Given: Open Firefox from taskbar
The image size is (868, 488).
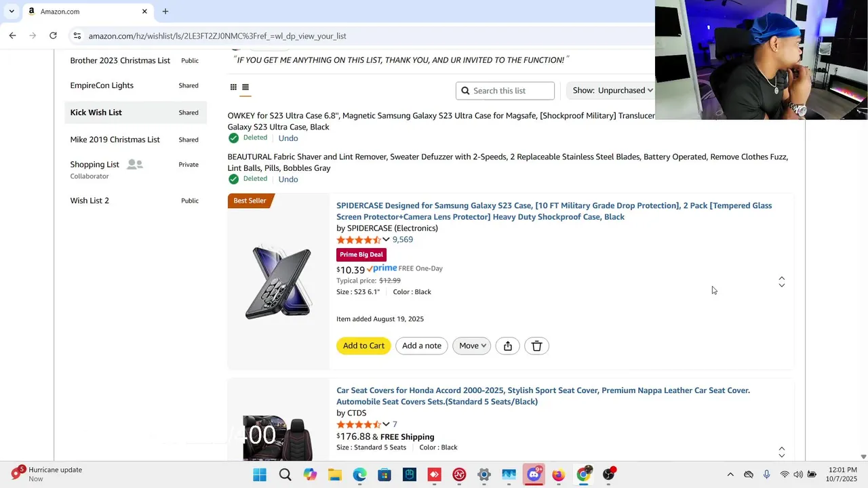Looking at the screenshot, I should (558, 474).
